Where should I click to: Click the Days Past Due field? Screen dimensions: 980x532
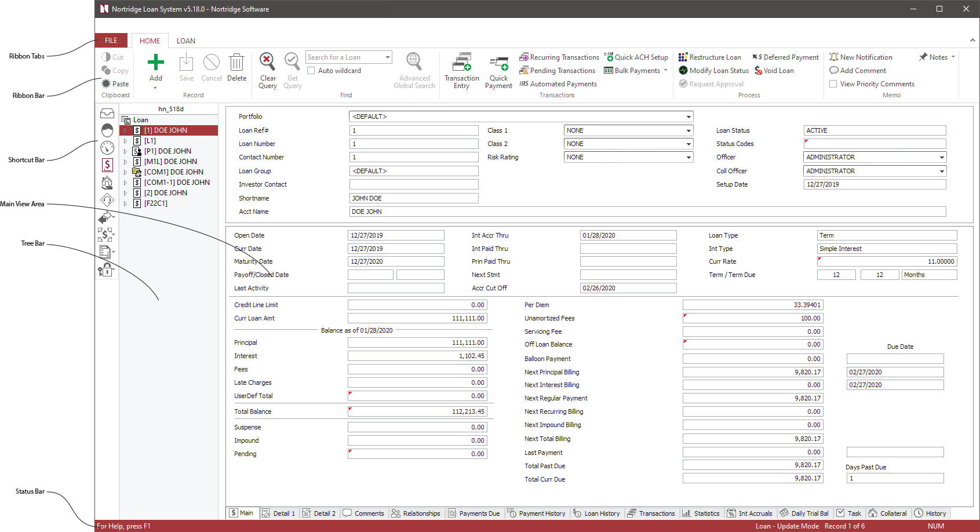895,478
